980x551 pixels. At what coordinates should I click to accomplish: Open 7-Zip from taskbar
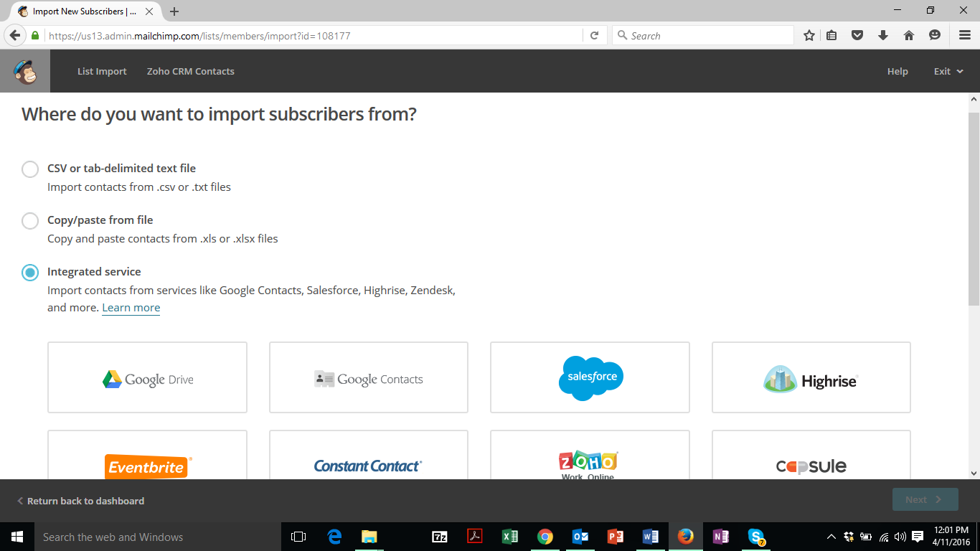tap(440, 537)
